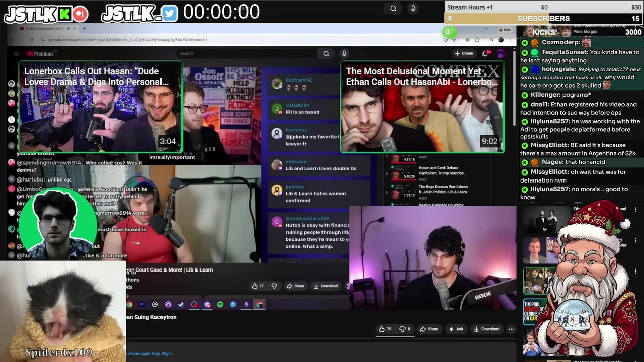
Task: Open options for the first recommended video
Action: 635,210
